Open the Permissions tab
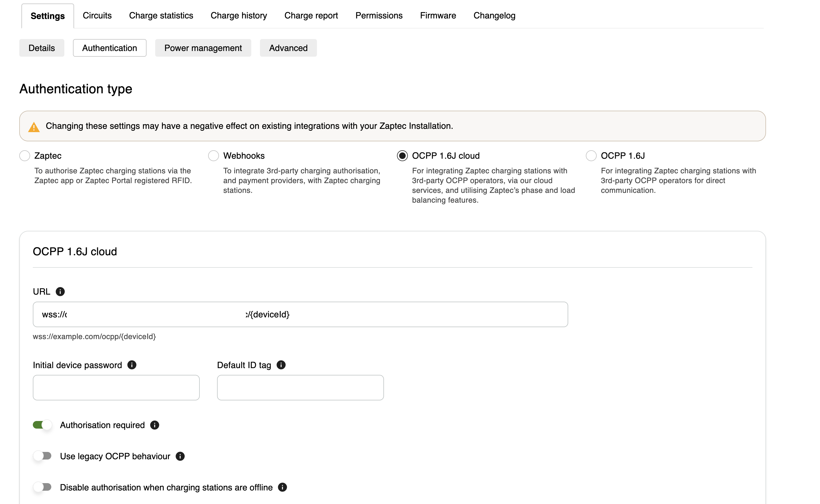The image size is (820, 504). tap(379, 16)
